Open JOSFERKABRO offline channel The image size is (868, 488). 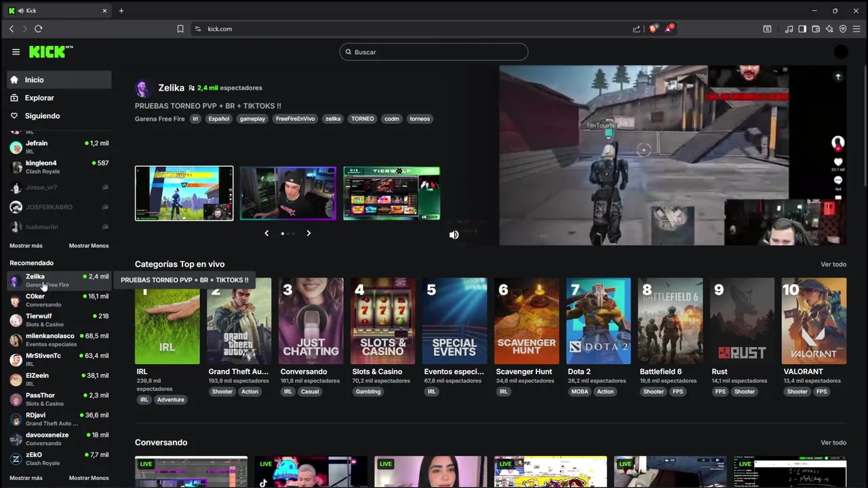pyautogui.click(x=60, y=207)
